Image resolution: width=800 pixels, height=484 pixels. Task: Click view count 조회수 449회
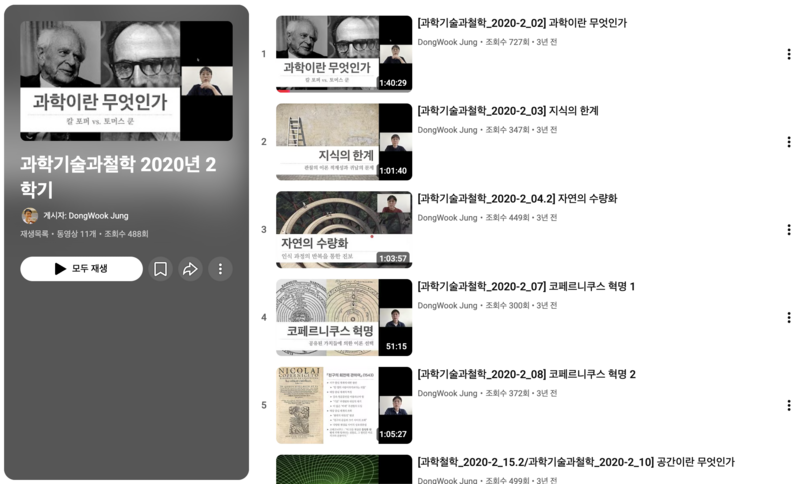click(507, 218)
